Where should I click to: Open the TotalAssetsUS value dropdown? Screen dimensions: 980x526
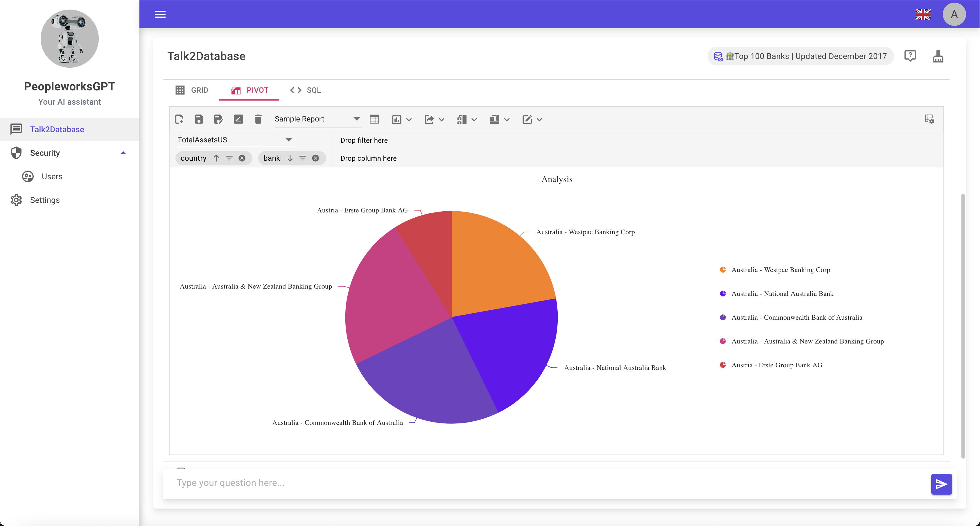(x=235, y=140)
